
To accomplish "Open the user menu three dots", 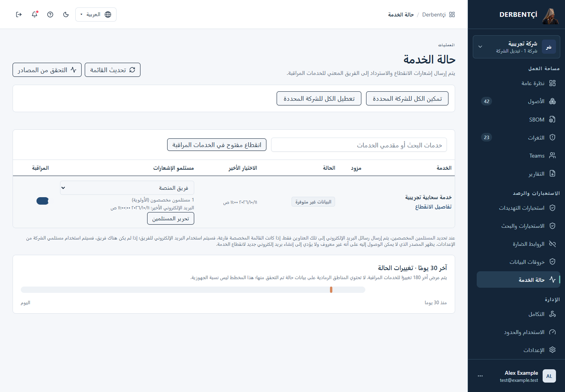I will point(480,376).
